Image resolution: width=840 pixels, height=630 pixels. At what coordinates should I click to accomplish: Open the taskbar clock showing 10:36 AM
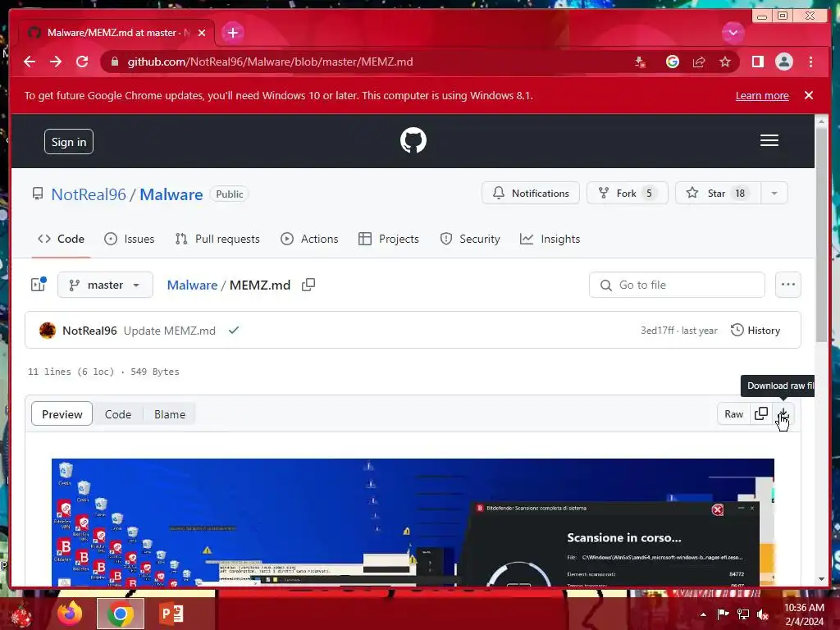804,614
